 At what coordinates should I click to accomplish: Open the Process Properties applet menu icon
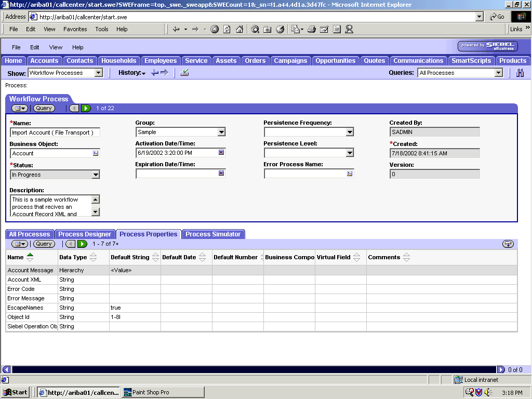point(19,244)
